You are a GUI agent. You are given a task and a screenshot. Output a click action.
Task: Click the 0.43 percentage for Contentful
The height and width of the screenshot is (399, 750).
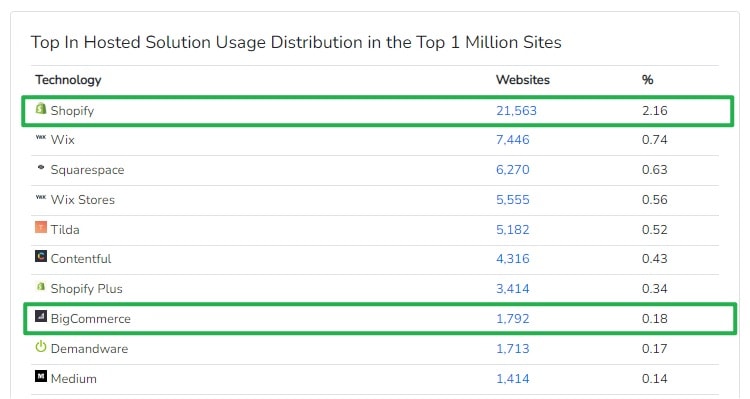(x=655, y=259)
